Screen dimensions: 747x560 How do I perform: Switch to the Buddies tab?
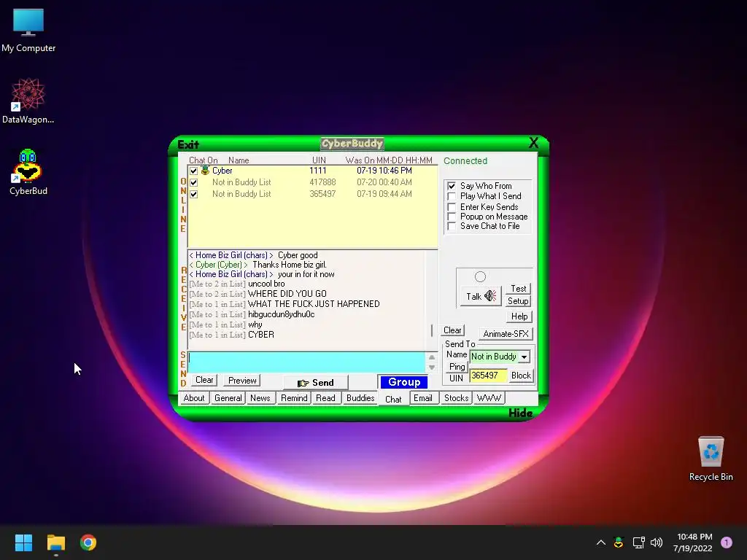(x=360, y=398)
